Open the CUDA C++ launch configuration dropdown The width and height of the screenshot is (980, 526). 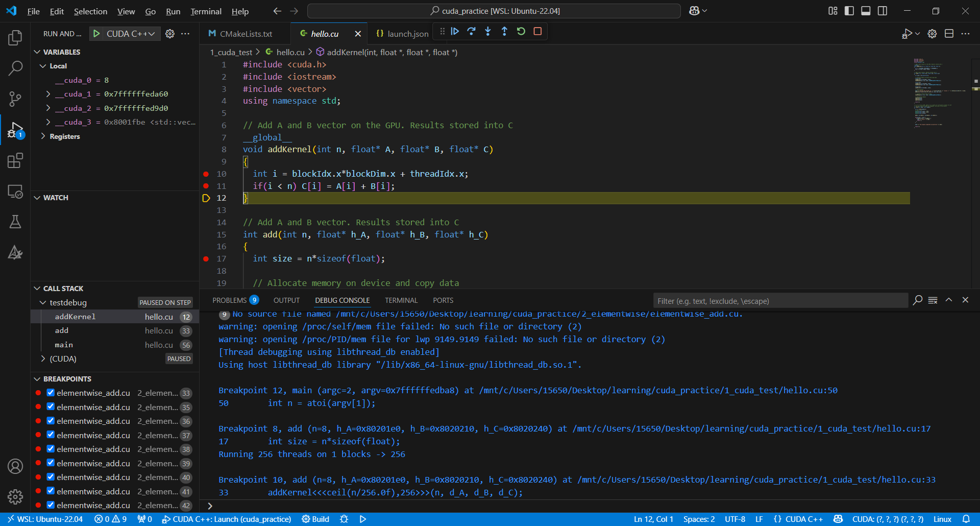coord(130,34)
